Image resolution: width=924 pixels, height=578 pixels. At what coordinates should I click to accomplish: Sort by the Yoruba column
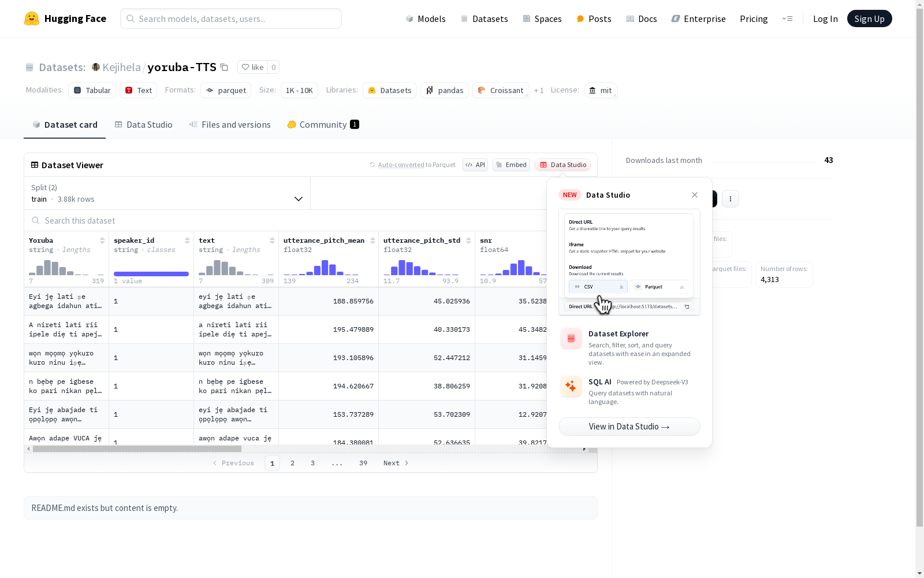click(x=102, y=240)
